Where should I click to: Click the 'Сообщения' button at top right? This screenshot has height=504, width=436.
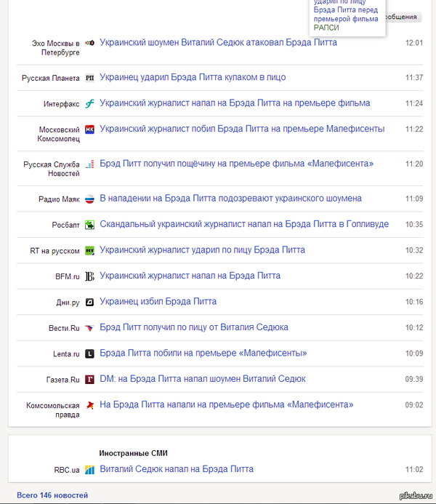tap(402, 17)
